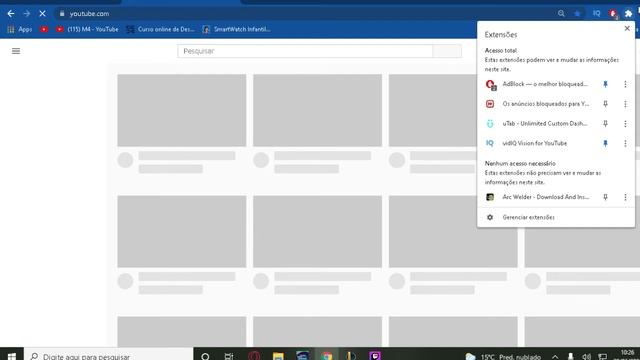Click Gerenciar extensões link
Image resolution: width=640 pixels, height=360 pixels.
(x=528, y=218)
